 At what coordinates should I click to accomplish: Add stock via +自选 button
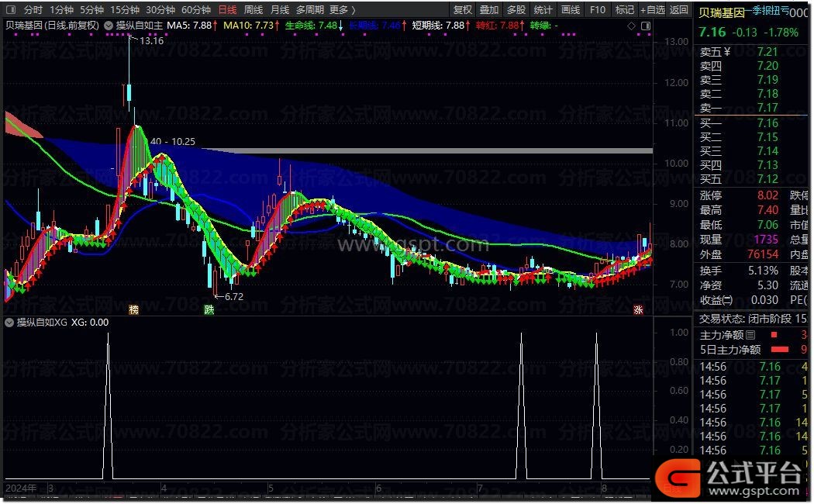click(x=653, y=10)
